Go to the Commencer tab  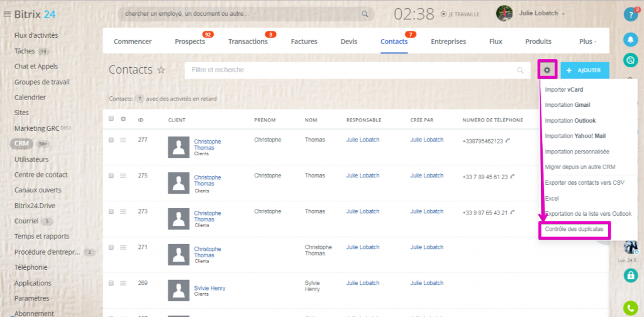(x=133, y=42)
